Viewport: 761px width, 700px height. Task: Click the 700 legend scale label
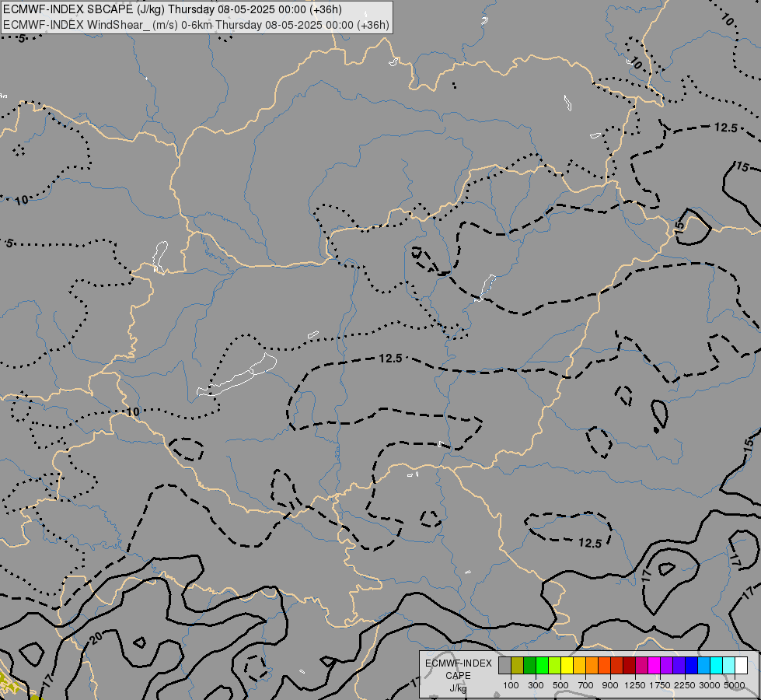586,685
